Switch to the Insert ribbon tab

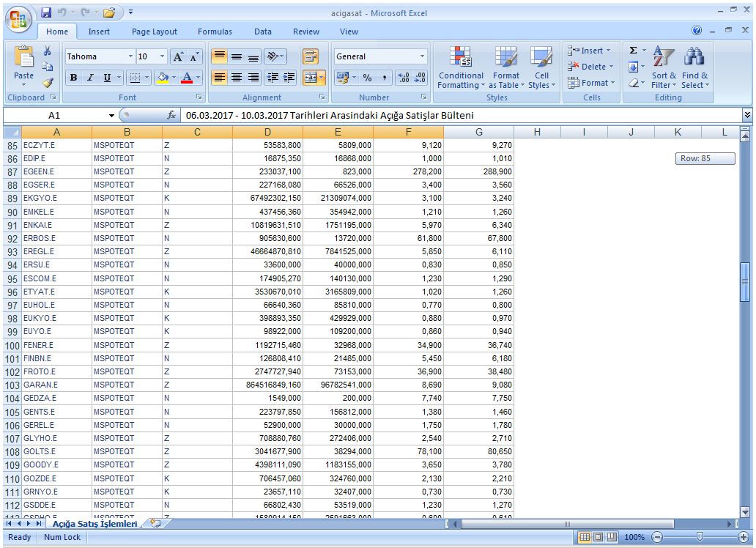(99, 32)
